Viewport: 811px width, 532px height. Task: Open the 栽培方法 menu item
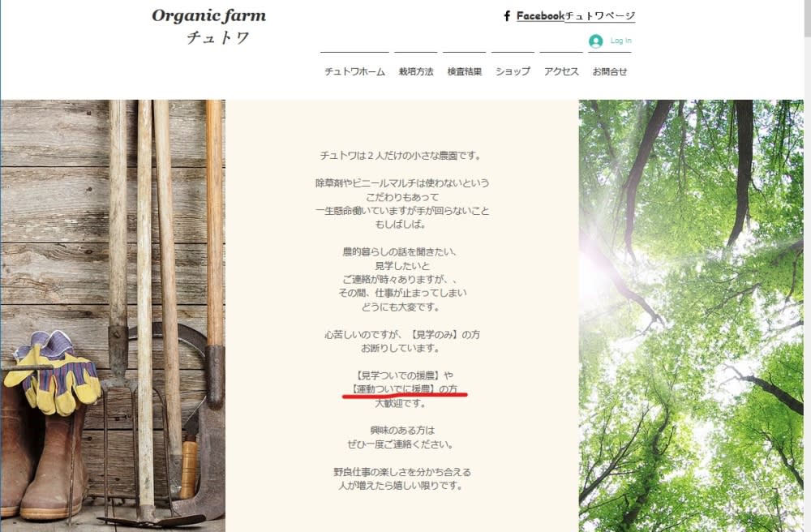click(x=416, y=71)
